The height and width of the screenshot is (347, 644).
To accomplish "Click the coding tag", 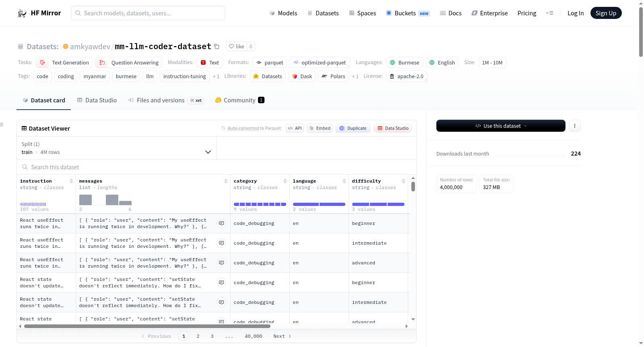I will pos(66,76).
